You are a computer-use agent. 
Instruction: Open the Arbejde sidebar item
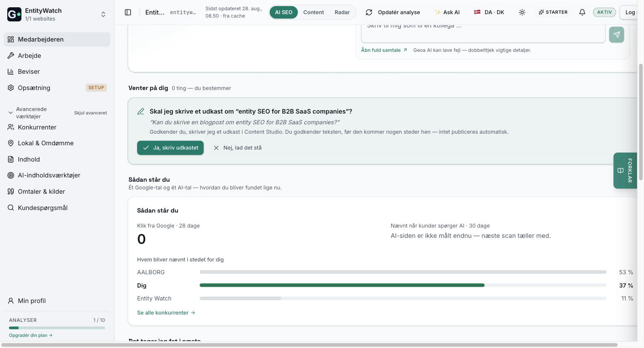point(57,56)
